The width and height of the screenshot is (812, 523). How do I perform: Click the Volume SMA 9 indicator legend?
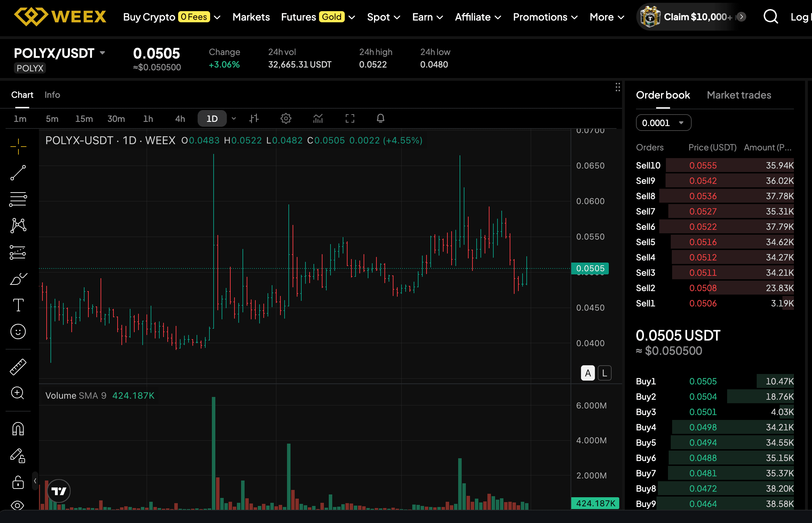click(x=100, y=396)
